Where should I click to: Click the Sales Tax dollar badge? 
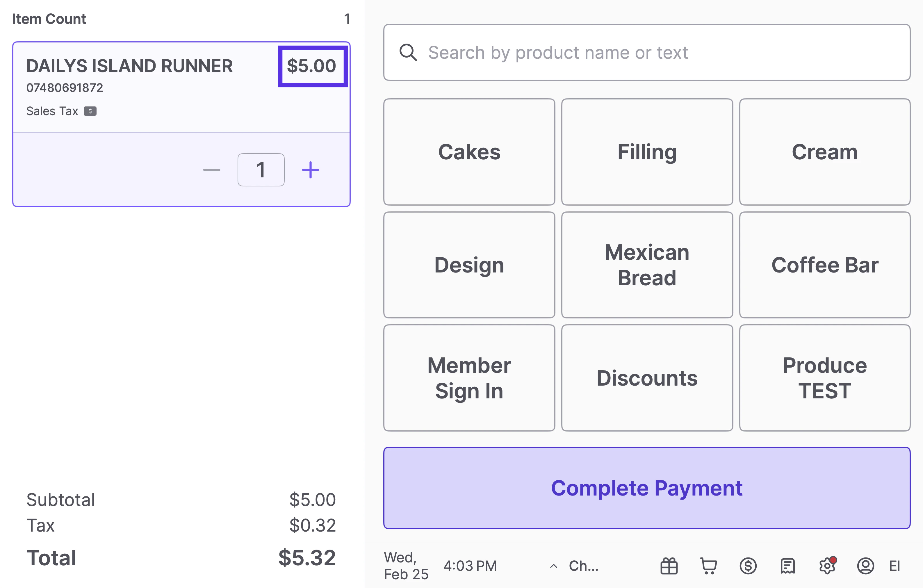point(90,111)
